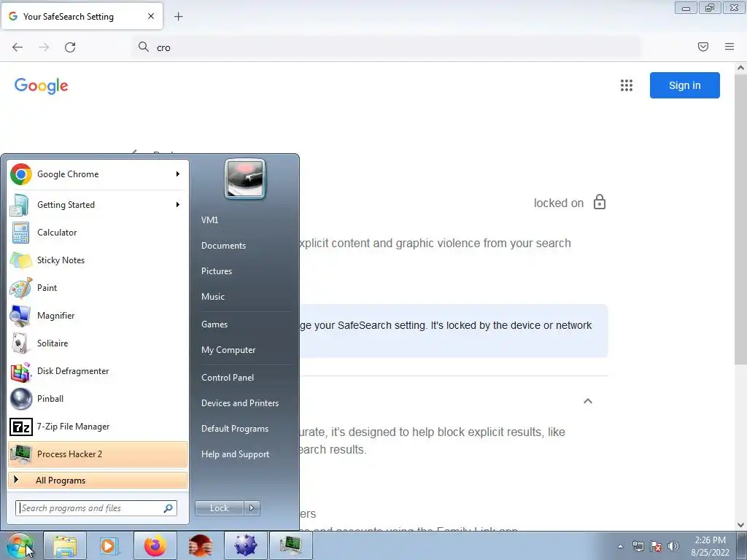Viewport: 747px width, 560px height.
Task: Open My Computer
Action: pos(228,350)
